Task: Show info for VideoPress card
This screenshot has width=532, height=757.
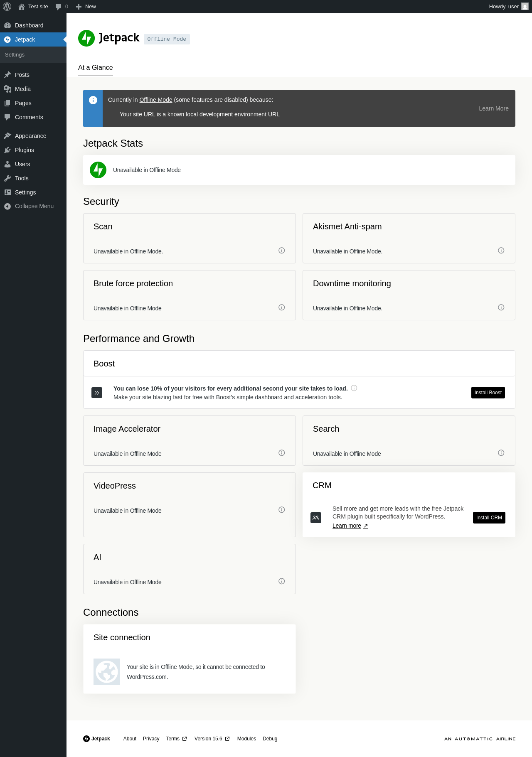Action: [x=281, y=510]
